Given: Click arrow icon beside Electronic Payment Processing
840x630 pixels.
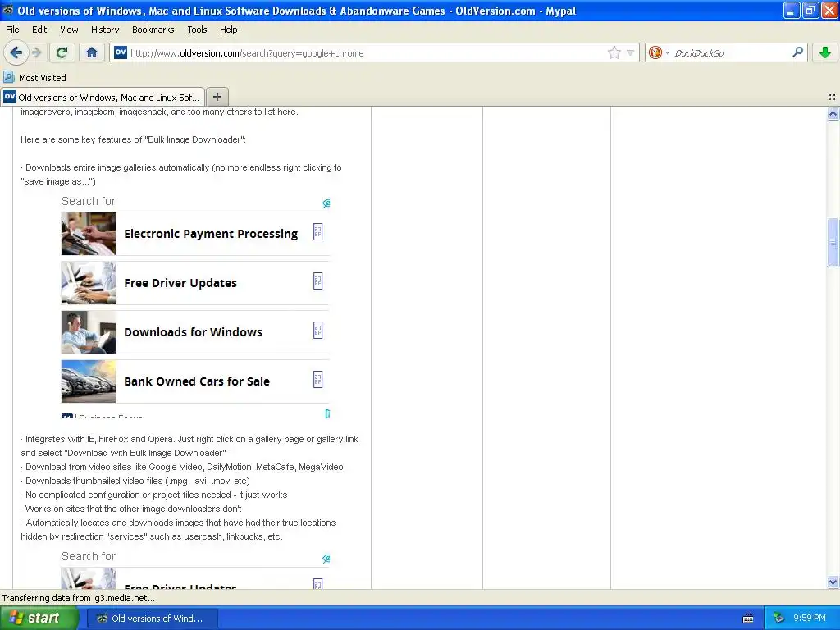Looking at the screenshot, I should click(317, 232).
